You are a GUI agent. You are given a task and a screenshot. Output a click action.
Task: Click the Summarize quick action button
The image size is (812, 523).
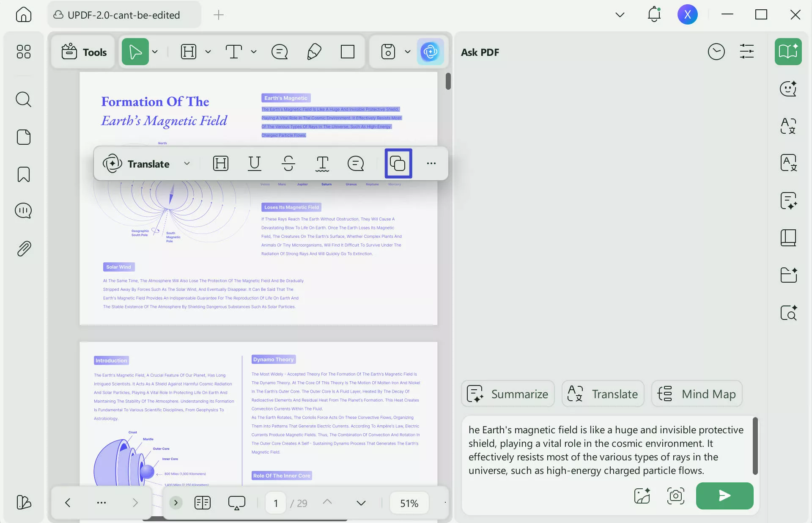tap(507, 394)
